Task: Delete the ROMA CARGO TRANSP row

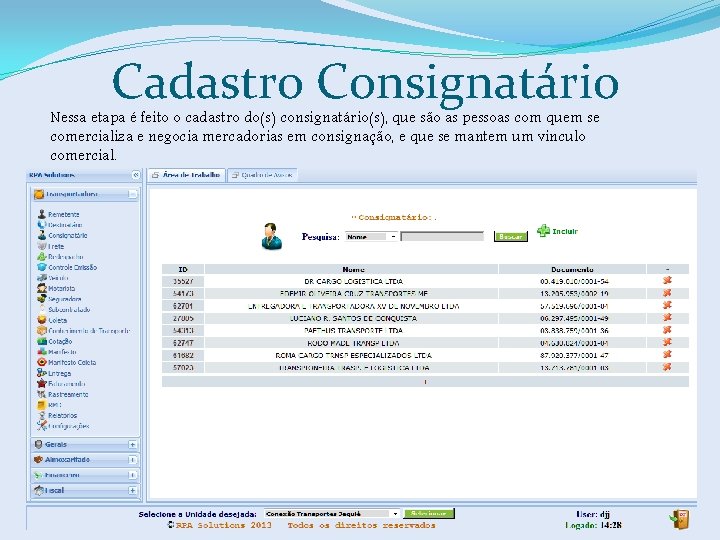Action: click(667, 354)
